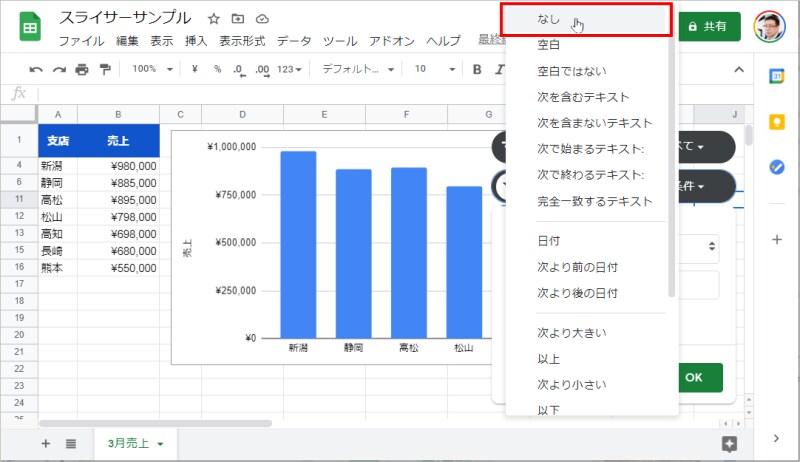The width and height of the screenshot is (800, 462).
Task: Open the 編集 menu
Action: point(127,41)
